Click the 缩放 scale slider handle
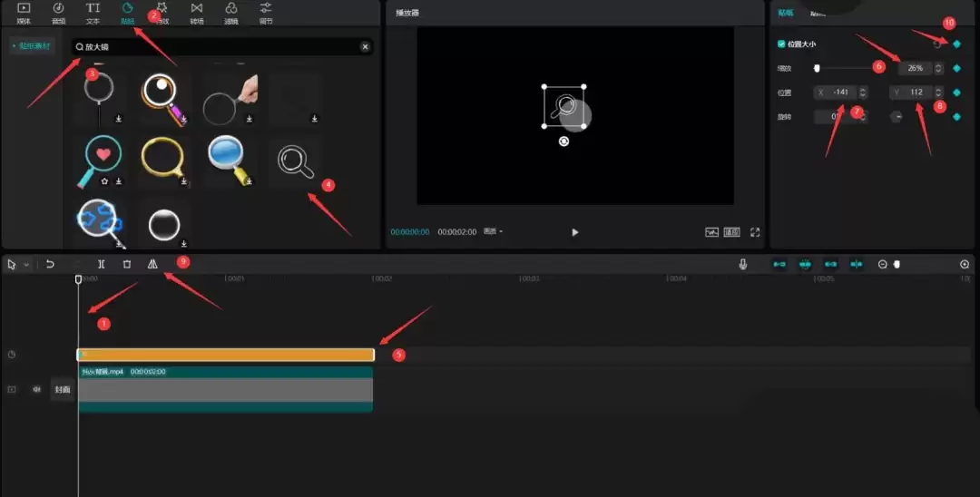 818,68
